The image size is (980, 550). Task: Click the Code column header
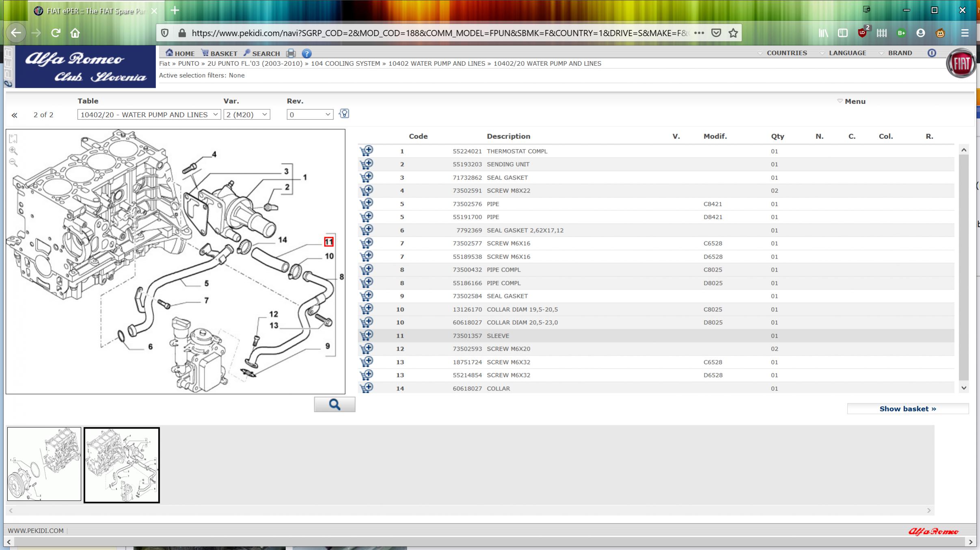418,136
